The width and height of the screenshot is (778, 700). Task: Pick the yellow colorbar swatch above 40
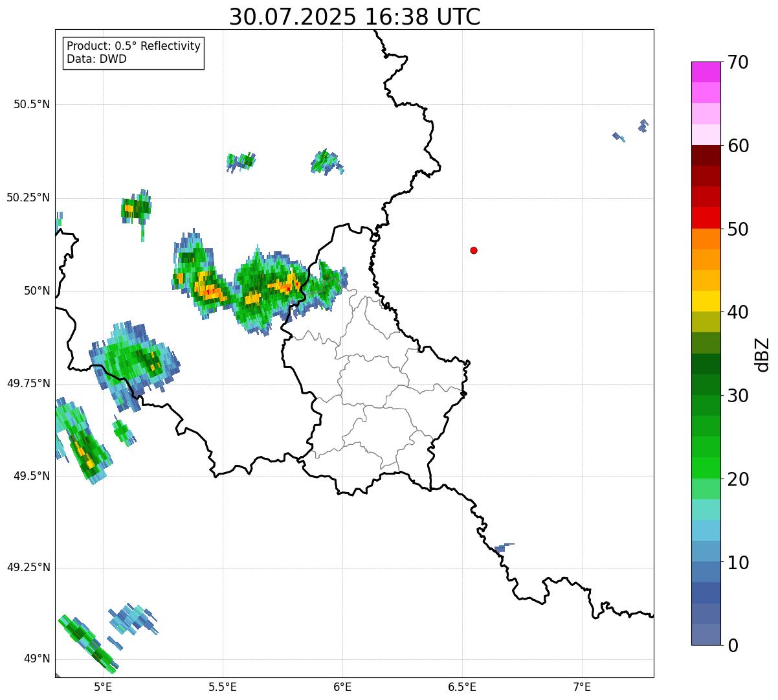pyautogui.click(x=706, y=301)
